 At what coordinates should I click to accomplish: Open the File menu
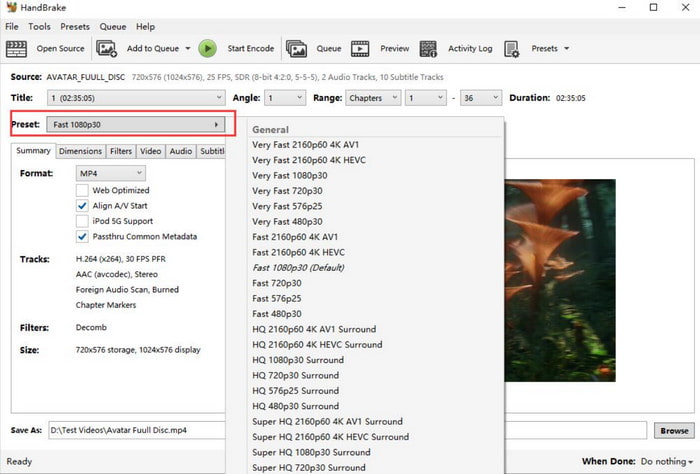point(12,27)
